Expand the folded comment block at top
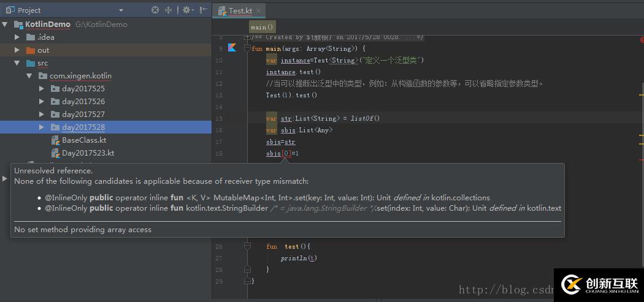Viewport: 644px width, 302px height. tap(247, 38)
